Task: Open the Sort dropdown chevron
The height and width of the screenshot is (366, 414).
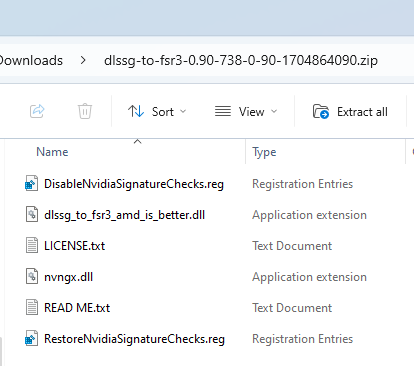Action: click(183, 111)
